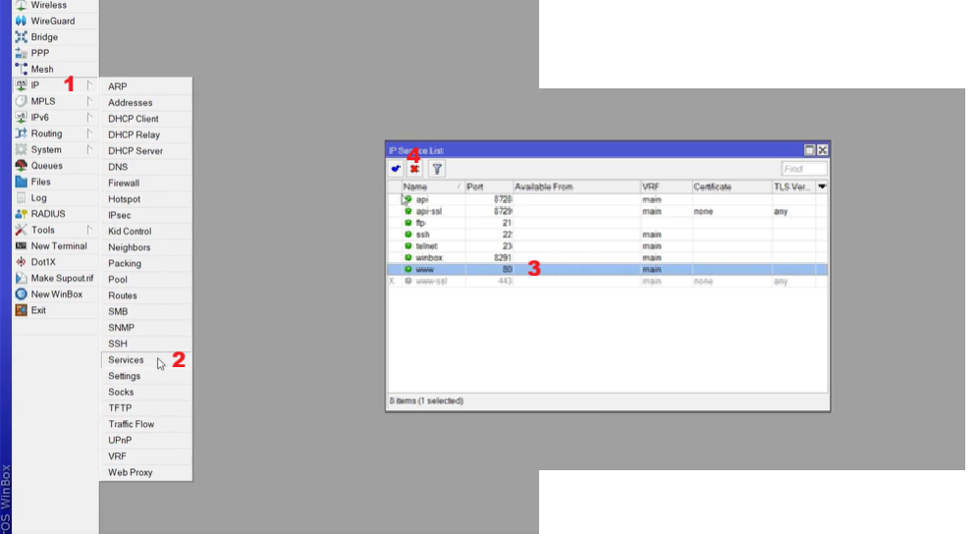Expand the Routing submenu

point(46,133)
